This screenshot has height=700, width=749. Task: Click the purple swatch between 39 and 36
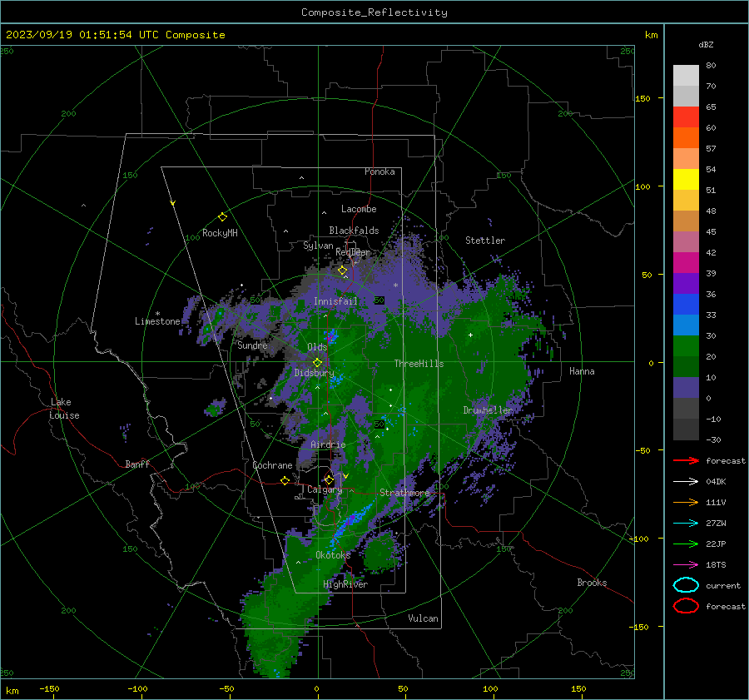pyautogui.click(x=686, y=283)
